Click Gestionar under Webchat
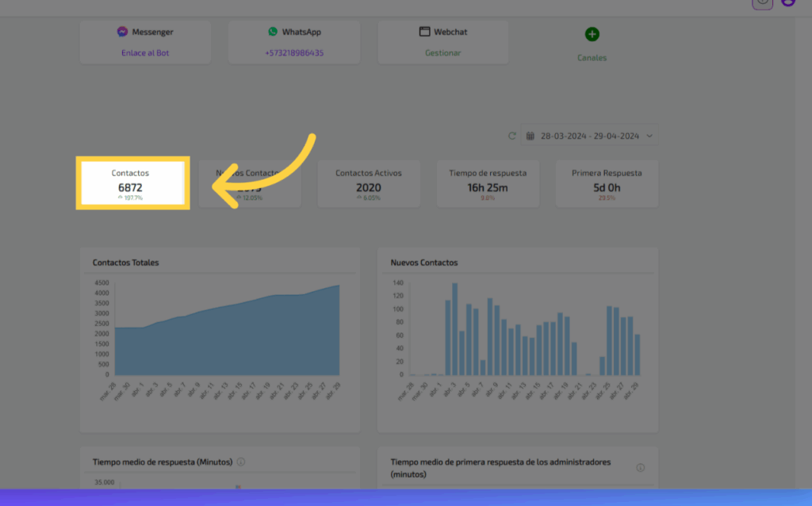The height and width of the screenshot is (506, 812). [x=443, y=53]
